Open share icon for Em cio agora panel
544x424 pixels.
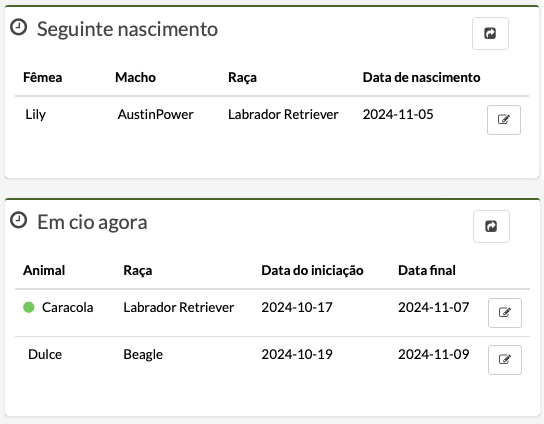(491, 226)
